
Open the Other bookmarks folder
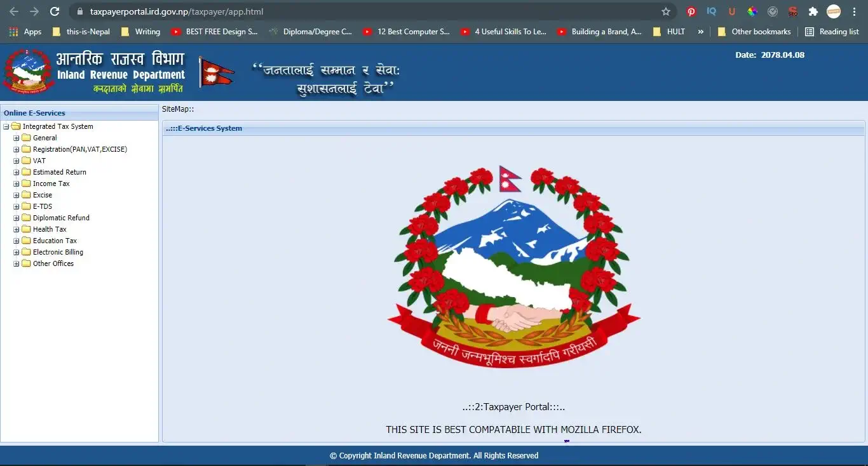click(x=754, y=32)
